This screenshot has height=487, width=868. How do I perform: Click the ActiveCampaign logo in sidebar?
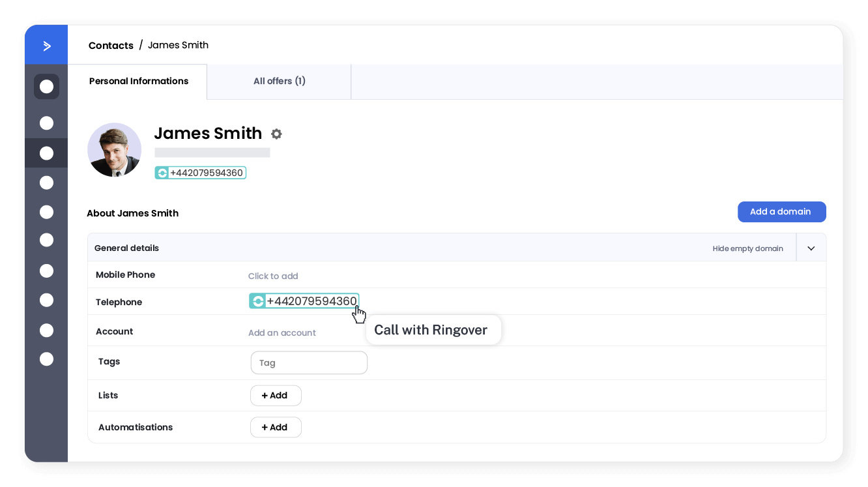(46, 46)
